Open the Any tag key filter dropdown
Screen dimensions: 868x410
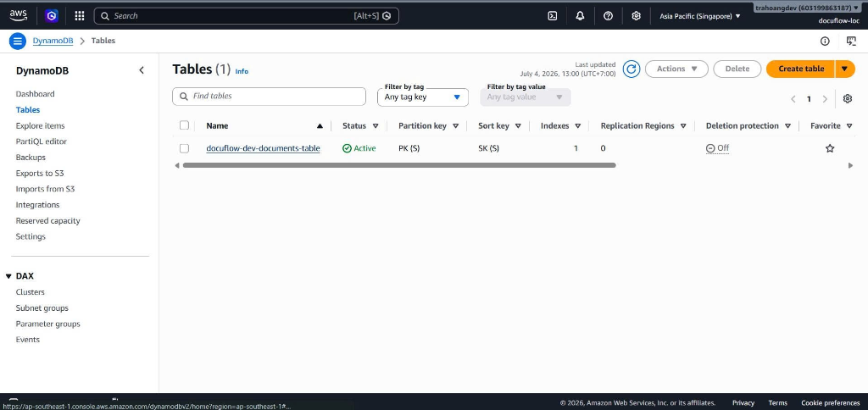[423, 97]
